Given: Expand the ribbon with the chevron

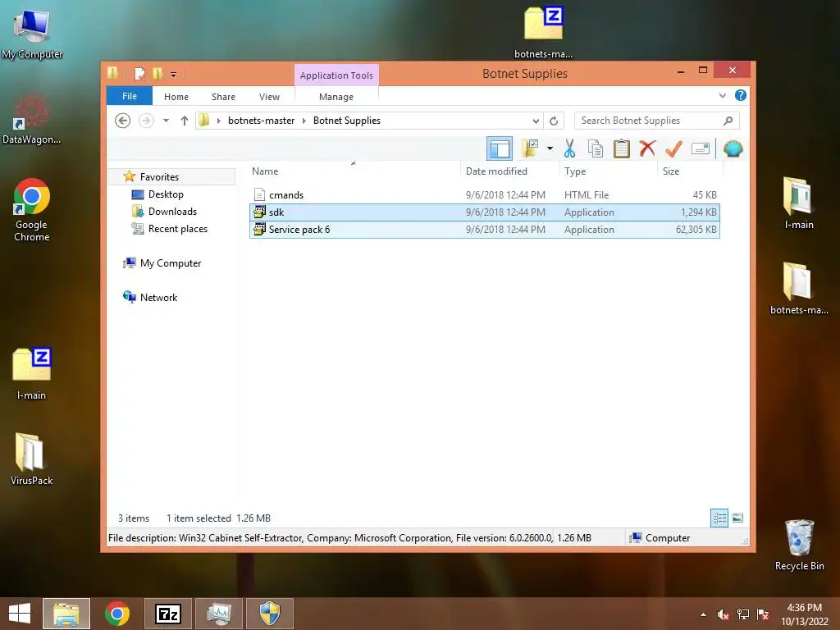Looking at the screenshot, I should 722,95.
